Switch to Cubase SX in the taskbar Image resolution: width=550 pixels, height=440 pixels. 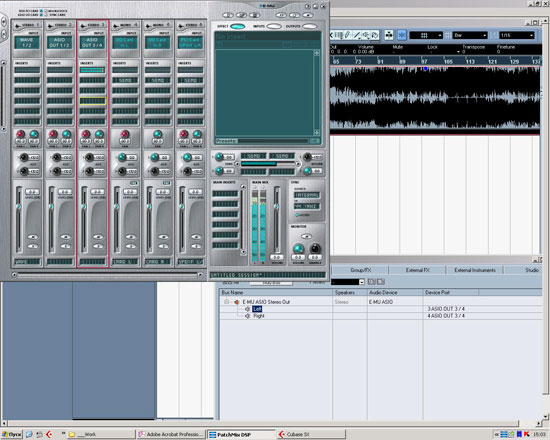(x=311, y=434)
